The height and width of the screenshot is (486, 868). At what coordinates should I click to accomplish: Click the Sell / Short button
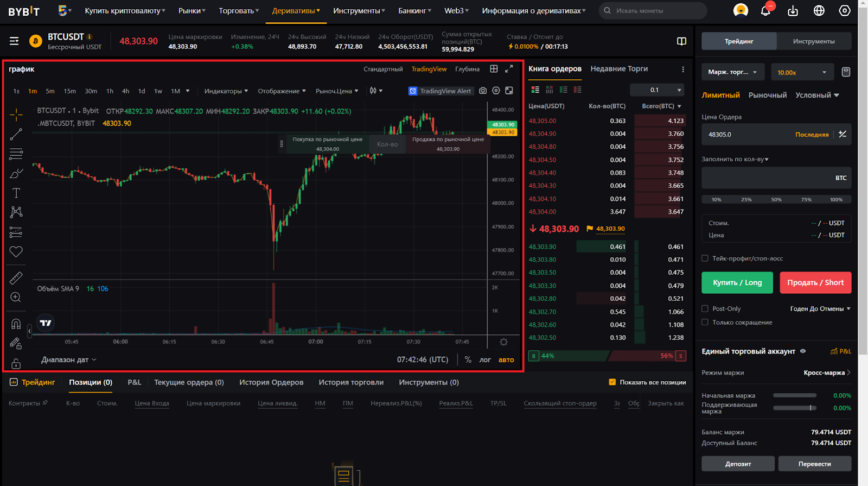pos(815,282)
